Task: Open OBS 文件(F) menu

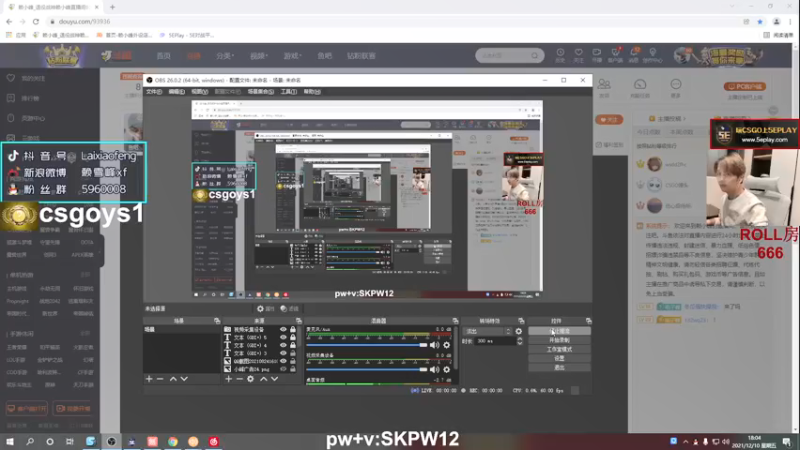Action: coord(154,92)
